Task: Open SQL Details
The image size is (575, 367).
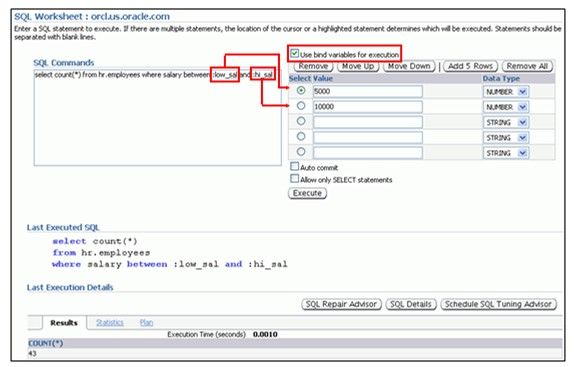Action: click(411, 304)
